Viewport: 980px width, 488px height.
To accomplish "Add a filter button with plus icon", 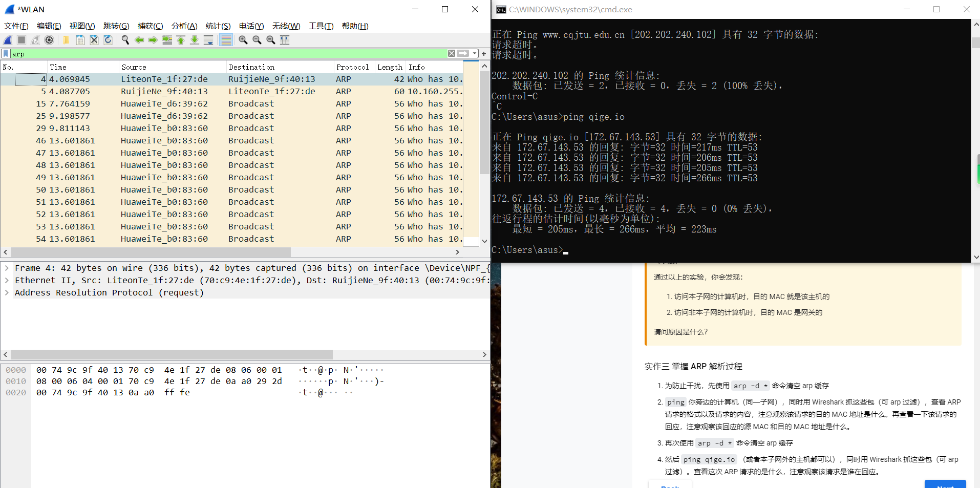I will pyautogui.click(x=484, y=53).
